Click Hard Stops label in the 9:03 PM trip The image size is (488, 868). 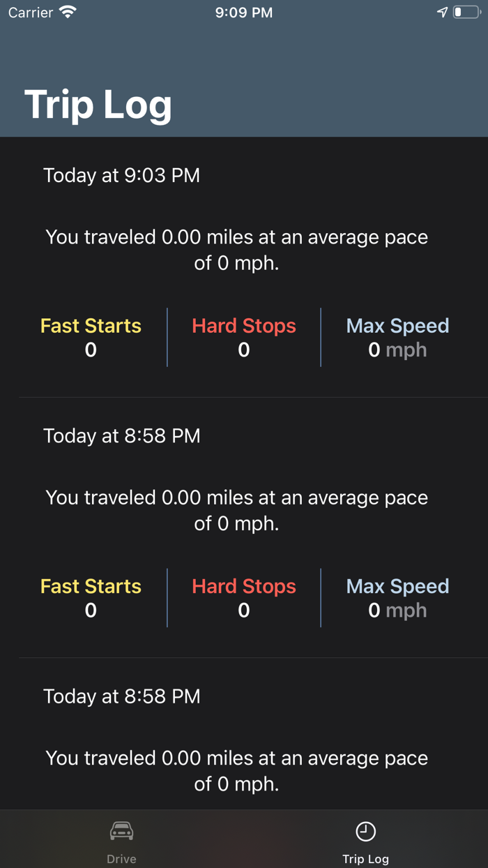243,325
